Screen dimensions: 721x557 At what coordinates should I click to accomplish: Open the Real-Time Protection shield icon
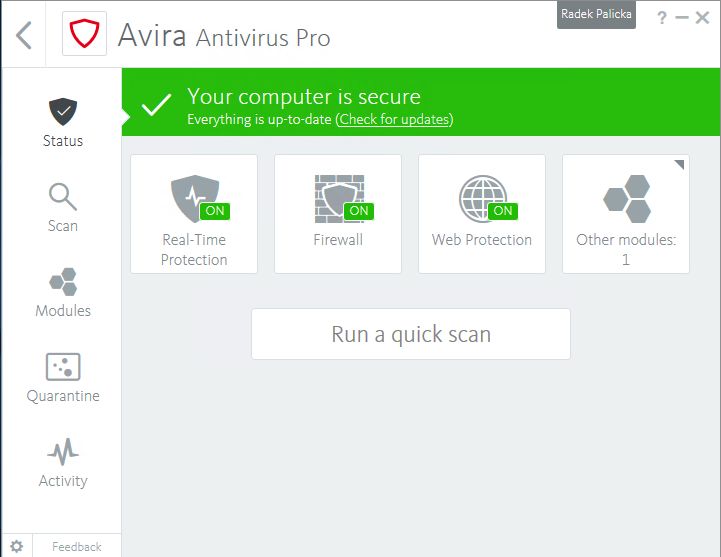195,198
